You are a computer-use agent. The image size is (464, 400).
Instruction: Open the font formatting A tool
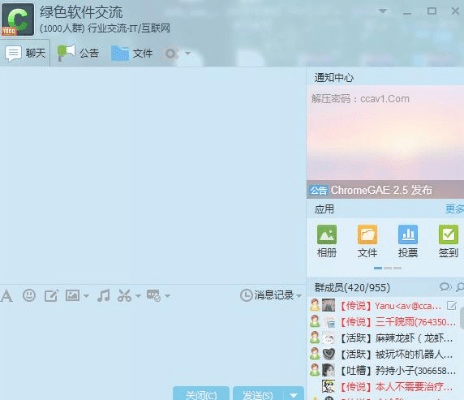pos(6,296)
